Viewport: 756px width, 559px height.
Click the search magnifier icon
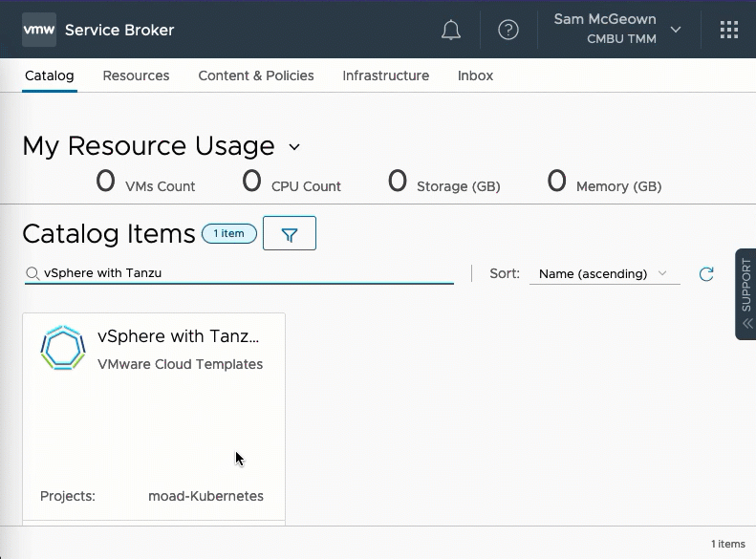click(x=32, y=273)
